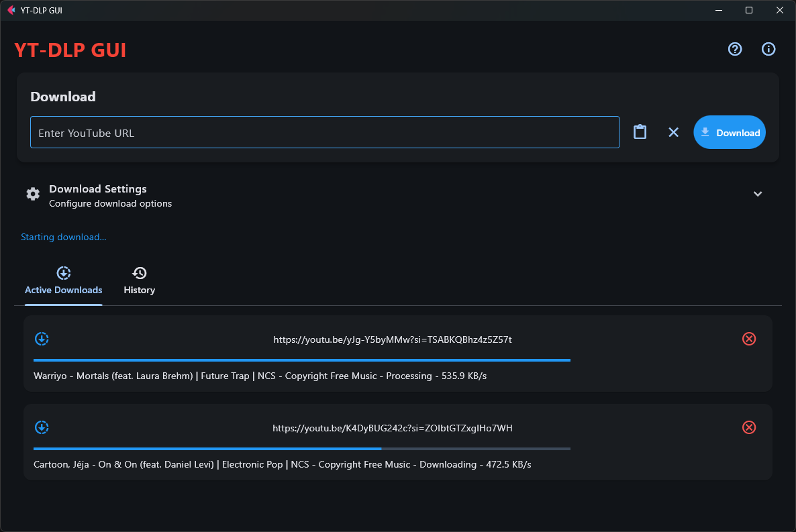The width and height of the screenshot is (796, 532).
Task: Clear the URL field with the X icon
Action: click(x=673, y=132)
